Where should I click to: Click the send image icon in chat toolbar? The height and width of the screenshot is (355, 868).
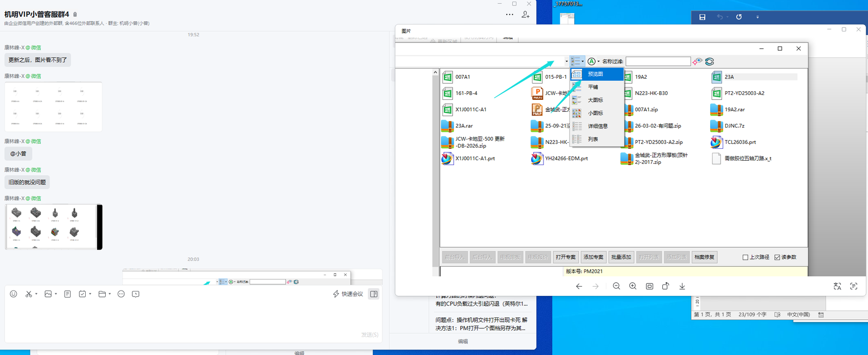(x=48, y=294)
